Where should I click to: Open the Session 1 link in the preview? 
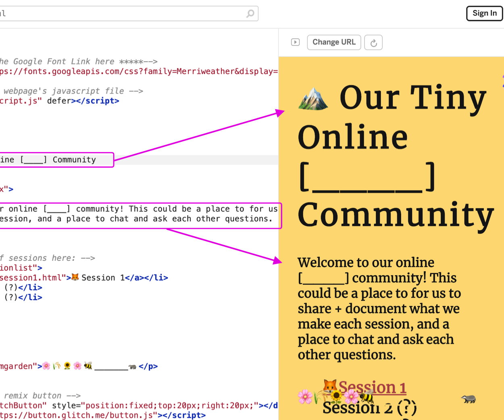(373, 386)
